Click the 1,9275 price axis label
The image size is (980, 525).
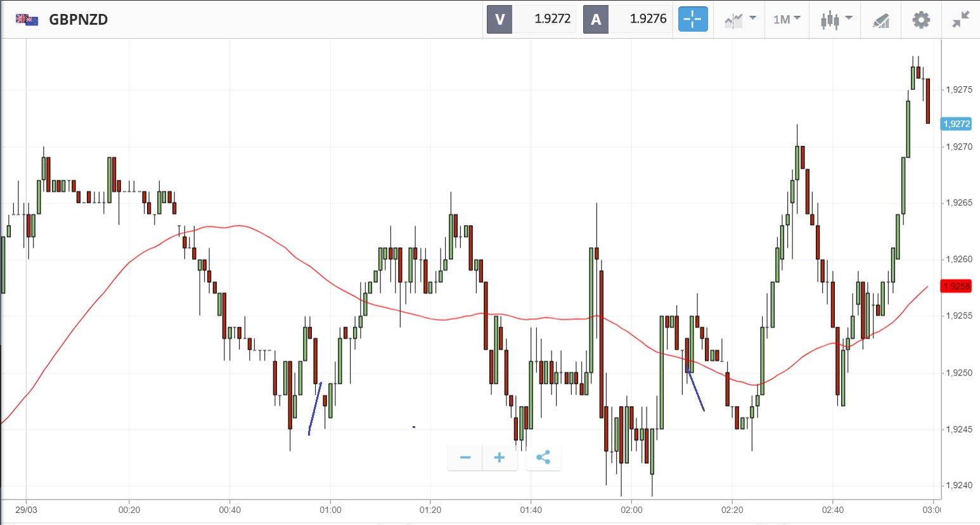coord(958,90)
